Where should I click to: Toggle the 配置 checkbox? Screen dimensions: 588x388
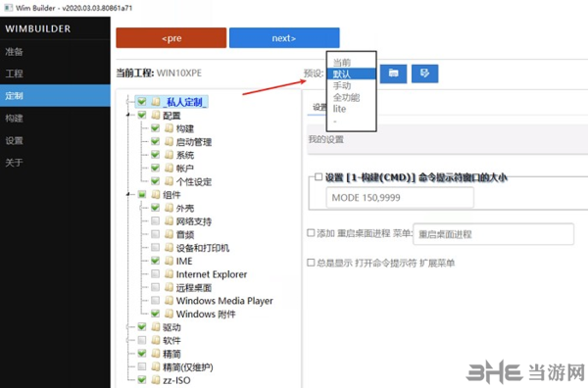[x=142, y=115]
